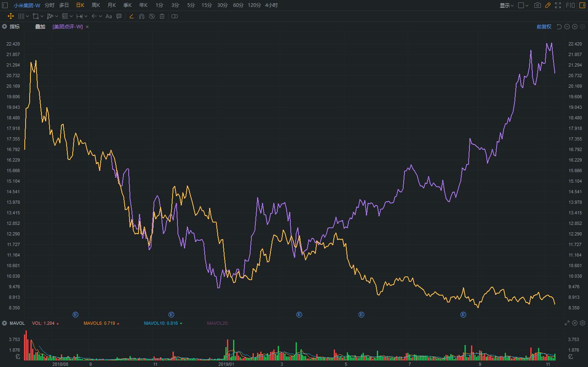Image resolution: width=588 pixels, height=367 pixels.
Task: Take a chart screenshot with camera icon
Action: 538,5
